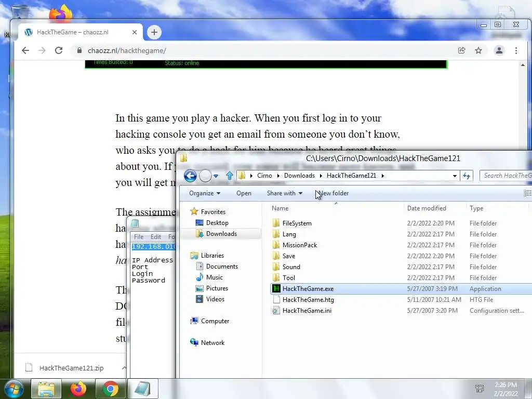Click the chaozz.nl address bar
532x399 pixels.
(264, 50)
